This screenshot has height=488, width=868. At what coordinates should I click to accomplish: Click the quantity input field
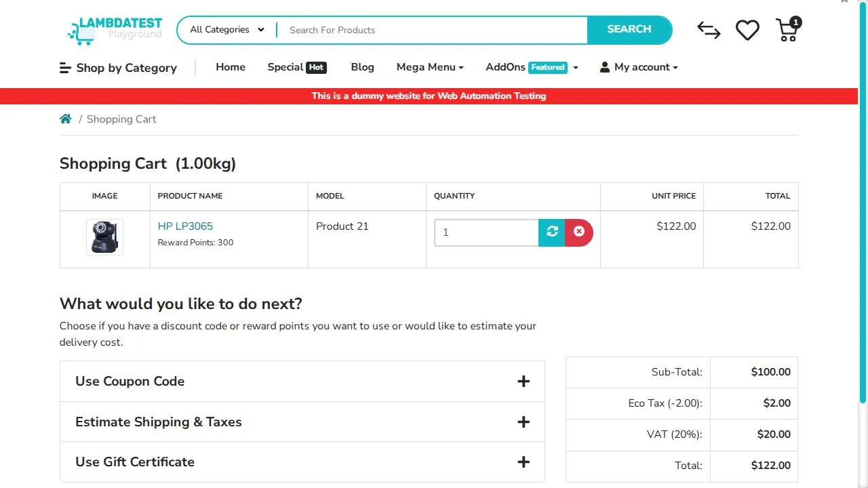tap(486, 232)
